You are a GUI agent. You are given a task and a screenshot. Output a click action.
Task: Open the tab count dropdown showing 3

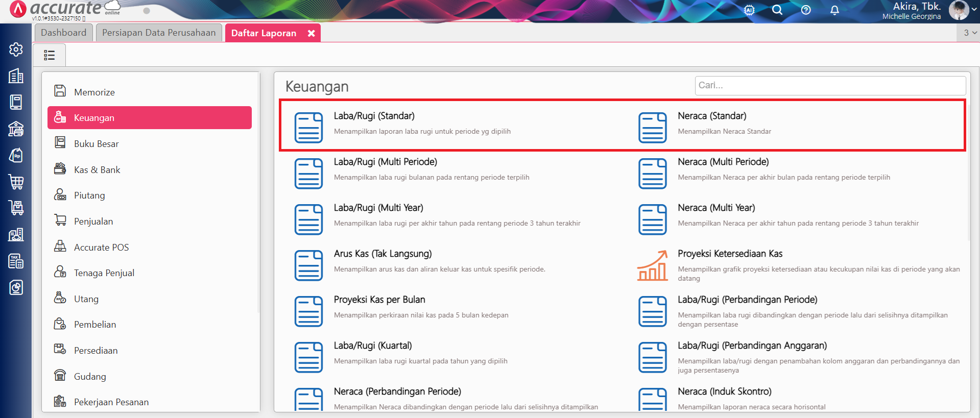click(969, 33)
